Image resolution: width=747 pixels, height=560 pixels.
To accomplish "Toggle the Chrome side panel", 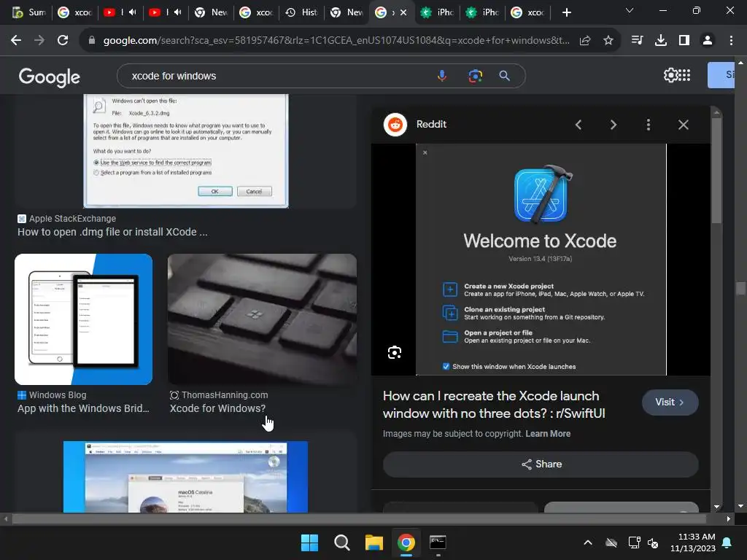I will click(684, 41).
